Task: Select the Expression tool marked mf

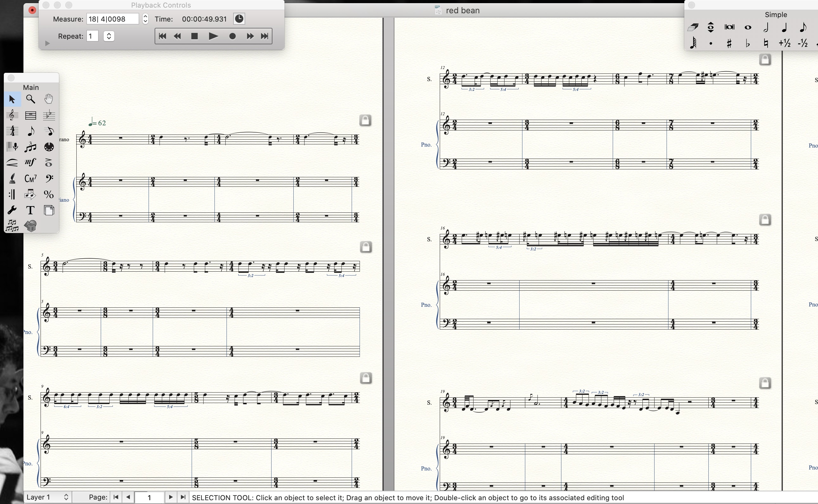Action: (30, 163)
